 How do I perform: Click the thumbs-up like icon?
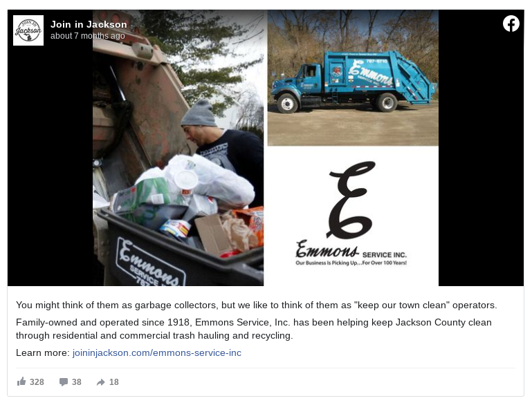[x=21, y=382]
